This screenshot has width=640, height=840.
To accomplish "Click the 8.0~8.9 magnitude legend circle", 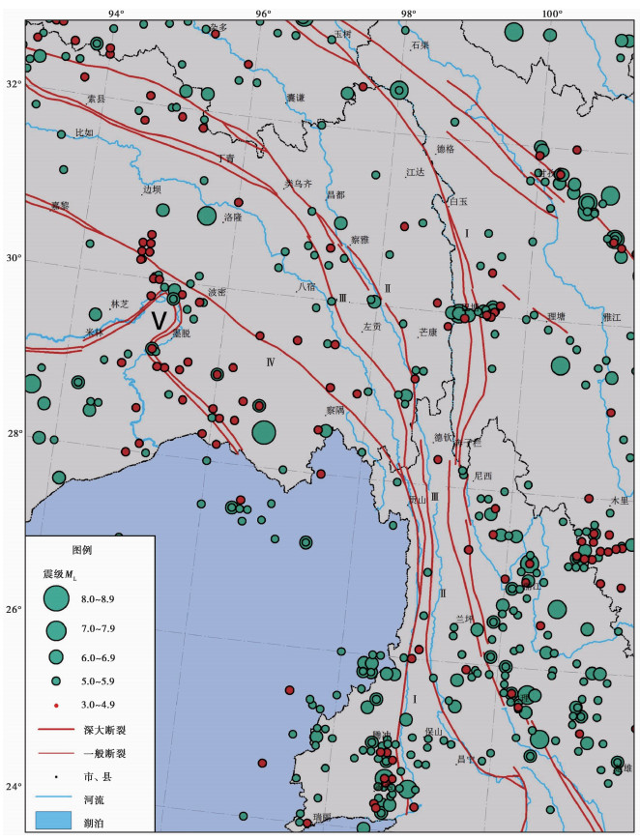I will click(56, 598).
